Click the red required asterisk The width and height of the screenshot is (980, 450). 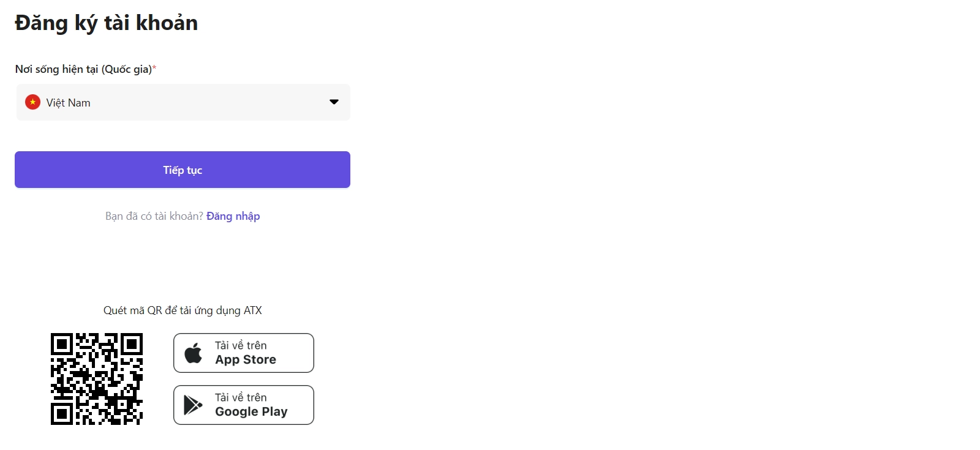(154, 67)
